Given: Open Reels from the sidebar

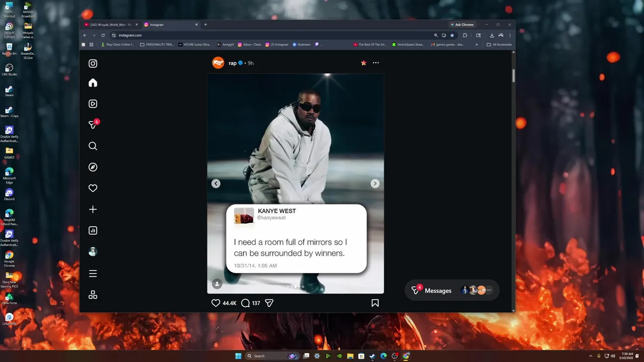Looking at the screenshot, I should [93, 104].
